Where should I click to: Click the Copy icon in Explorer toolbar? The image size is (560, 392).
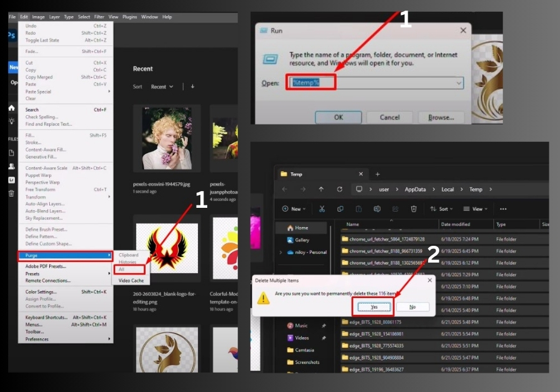(340, 209)
